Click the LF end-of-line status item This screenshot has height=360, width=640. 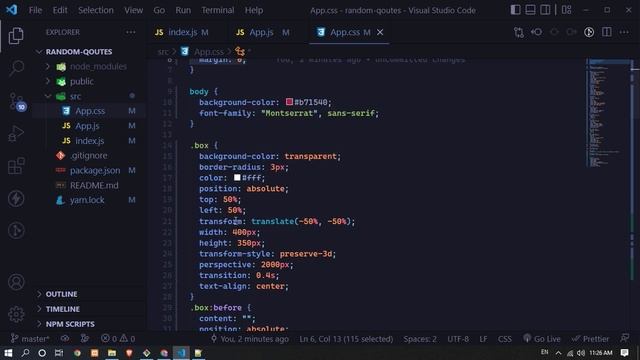pyautogui.click(x=483, y=338)
